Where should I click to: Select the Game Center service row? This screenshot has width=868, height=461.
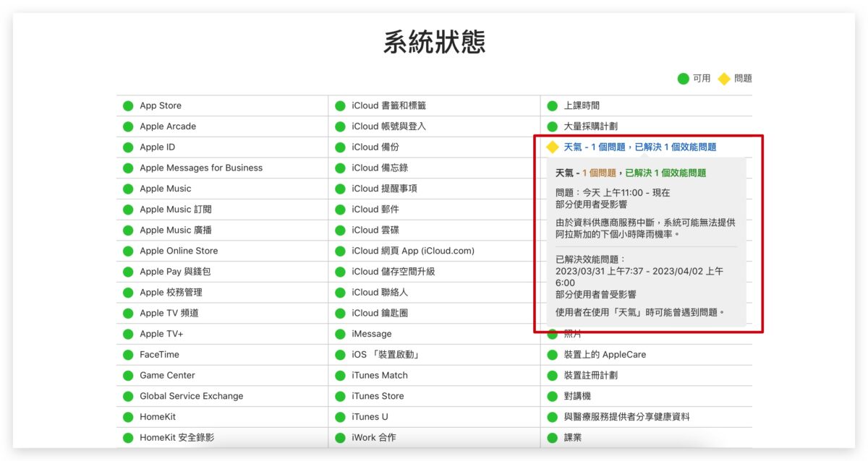pyautogui.click(x=167, y=376)
